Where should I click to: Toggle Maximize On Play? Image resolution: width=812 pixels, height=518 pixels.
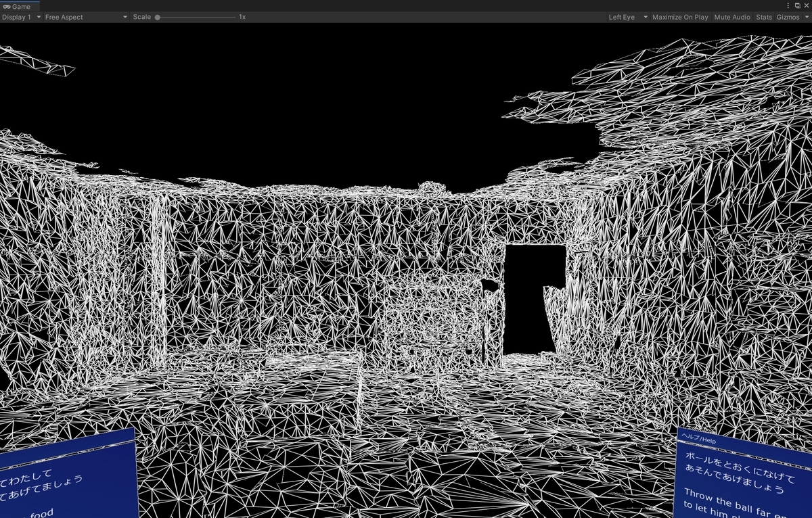pyautogui.click(x=680, y=17)
